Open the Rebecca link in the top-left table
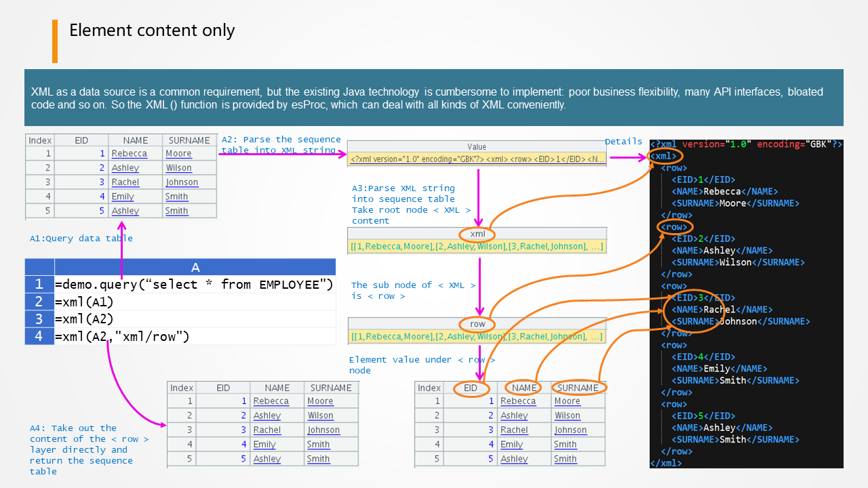 click(129, 154)
